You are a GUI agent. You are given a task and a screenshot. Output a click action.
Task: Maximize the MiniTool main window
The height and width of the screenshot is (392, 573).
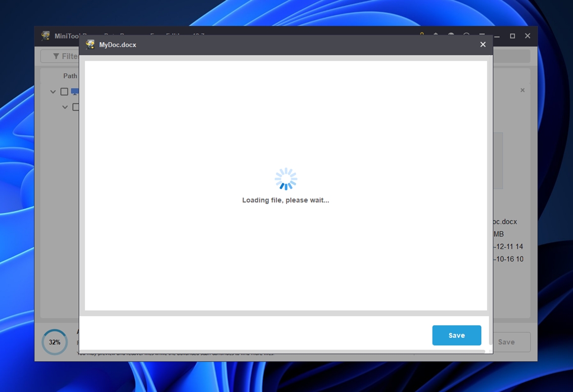click(512, 36)
